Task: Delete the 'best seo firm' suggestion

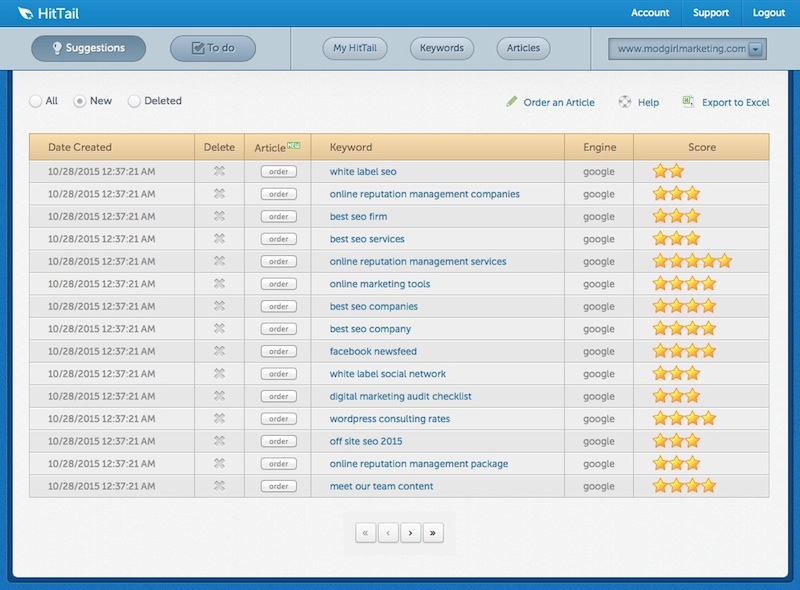Action: coord(219,216)
